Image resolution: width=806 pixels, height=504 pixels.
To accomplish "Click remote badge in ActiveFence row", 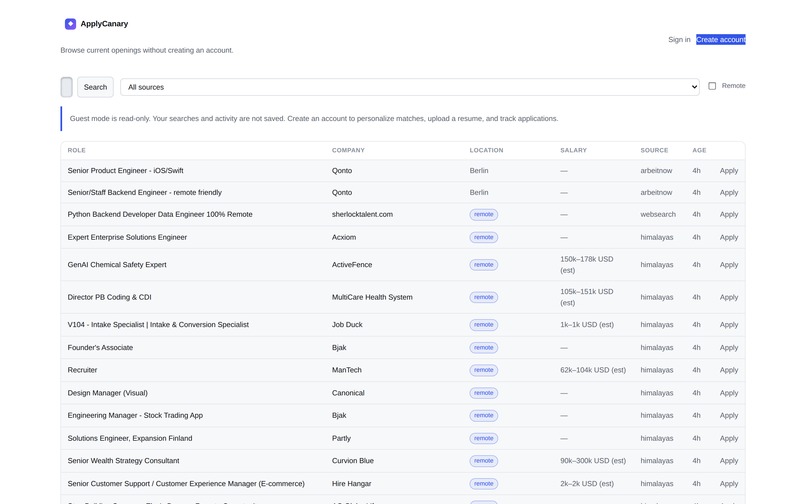I will coord(483,265).
